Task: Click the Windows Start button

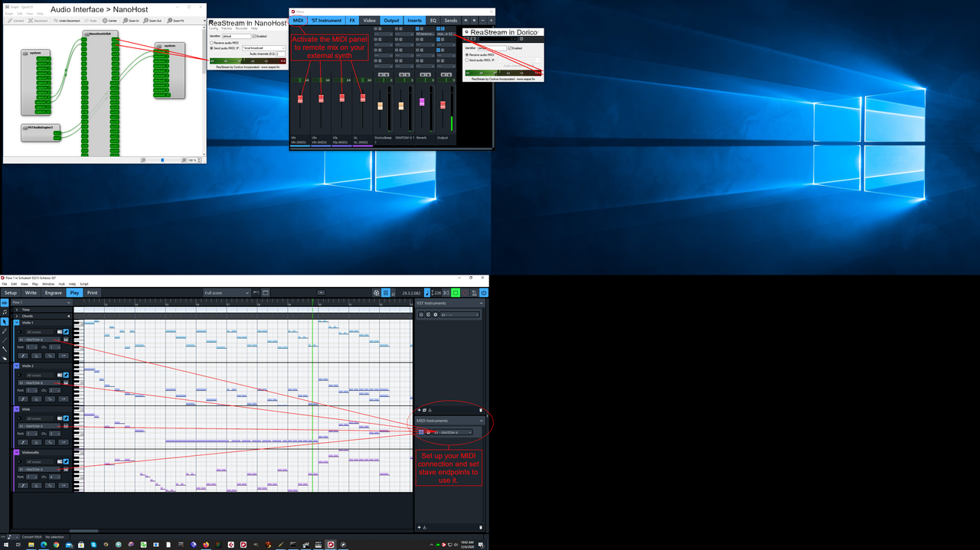Action: point(5,545)
